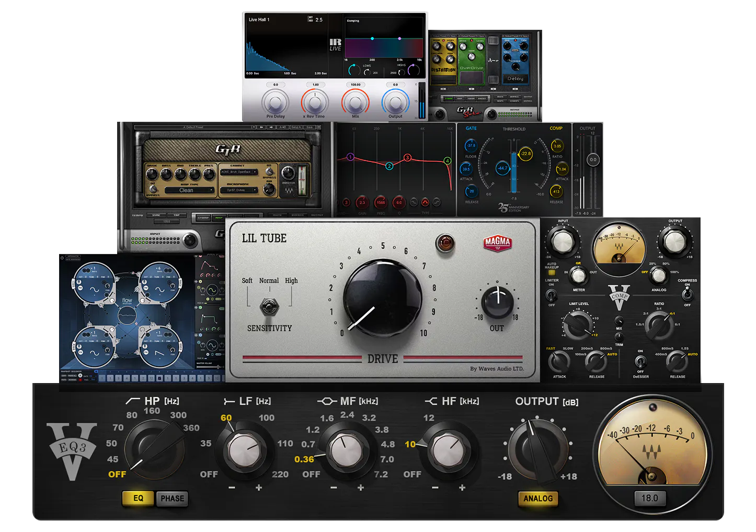Screen dimensions: 756x532
Task: Open the CABINET ACME Brich OpenBack dropdown
Action: click(x=239, y=172)
